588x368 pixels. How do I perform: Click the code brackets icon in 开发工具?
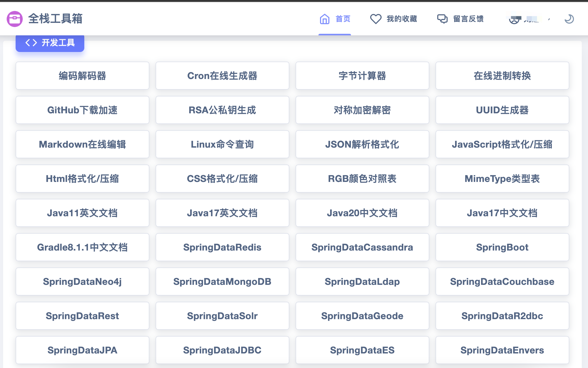click(x=31, y=43)
